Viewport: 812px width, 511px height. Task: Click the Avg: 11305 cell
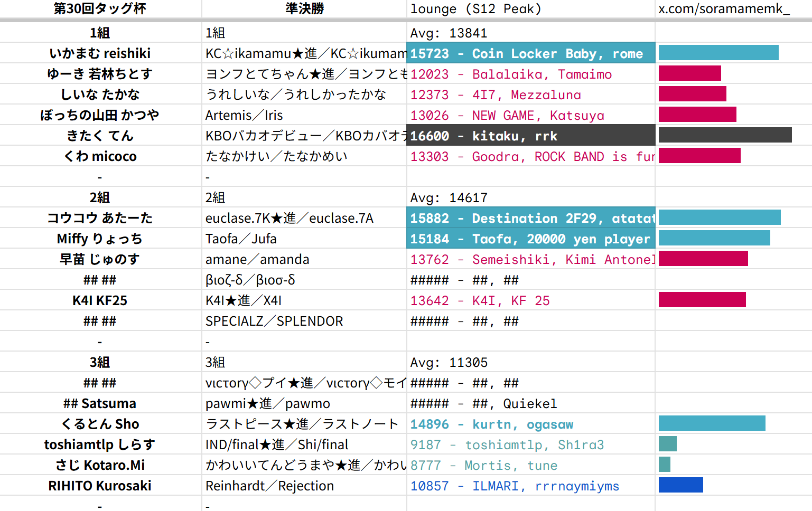531,362
